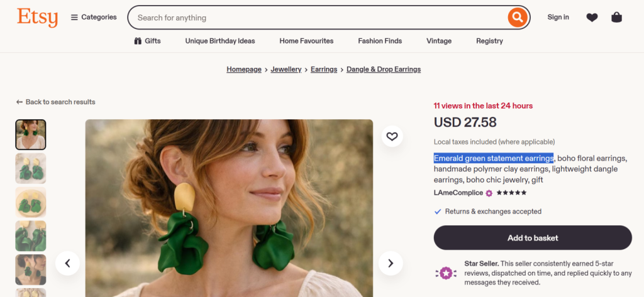The height and width of the screenshot is (297, 644).
Task: Select the first thumbnail of woman wearing earrings
Action: coord(31,134)
